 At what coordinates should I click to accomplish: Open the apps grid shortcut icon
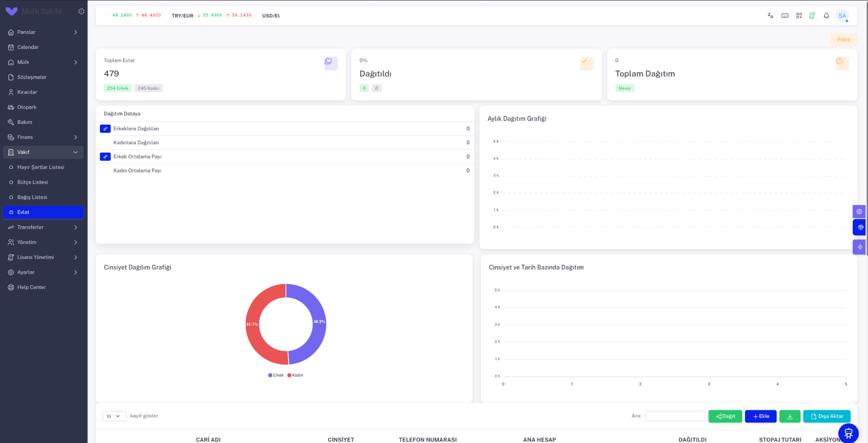(799, 16)
